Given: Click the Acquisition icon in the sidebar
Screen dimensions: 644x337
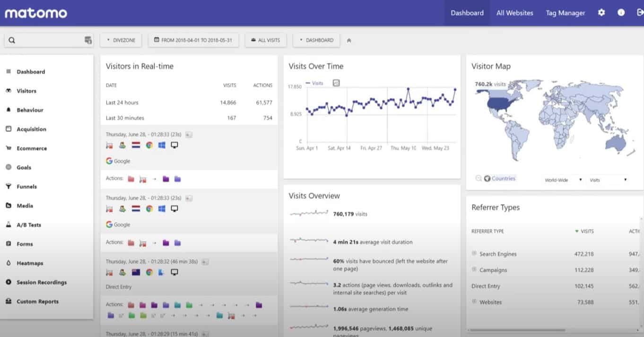Looking at the screenshot, I should (x=9, y=129).
